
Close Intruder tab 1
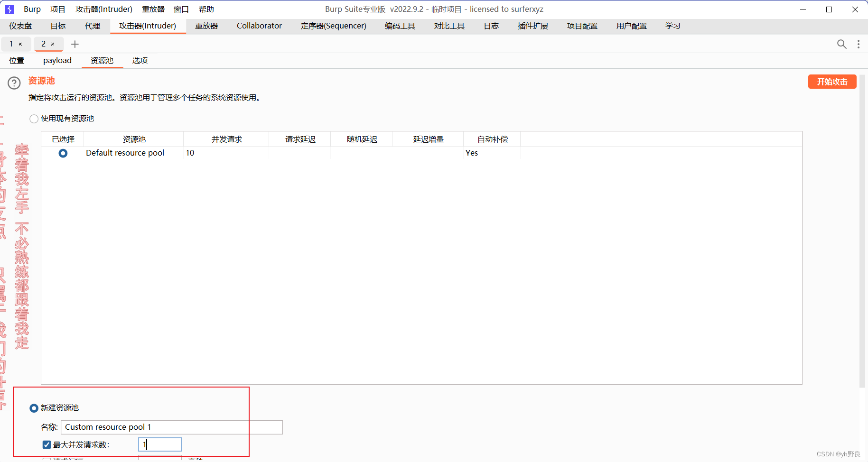tap(20, 44)
